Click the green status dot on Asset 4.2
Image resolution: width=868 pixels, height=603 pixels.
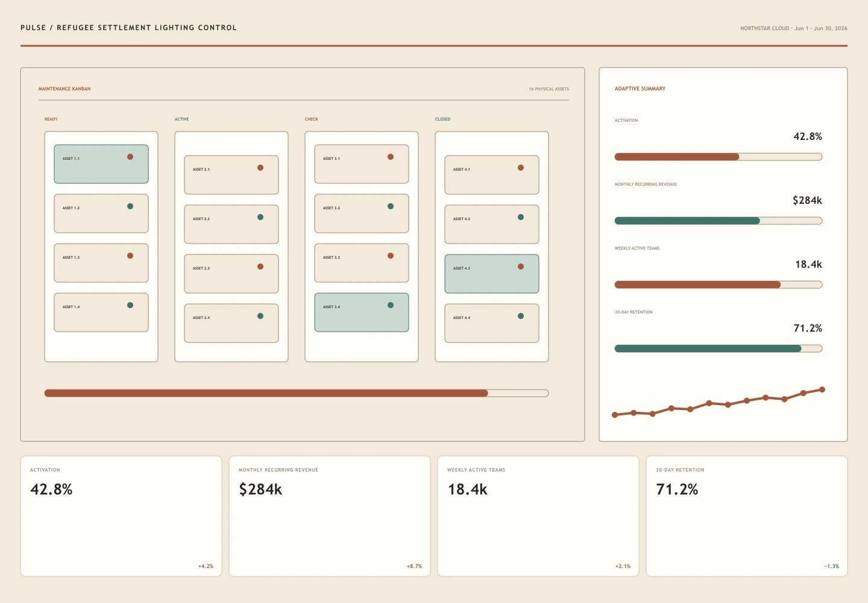coord(521,217)
